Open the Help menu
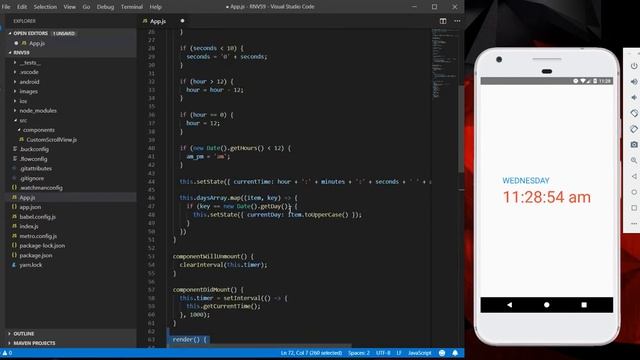Image resolution: width=640 pixels, height=360 pixels. [x=156, y=7]
